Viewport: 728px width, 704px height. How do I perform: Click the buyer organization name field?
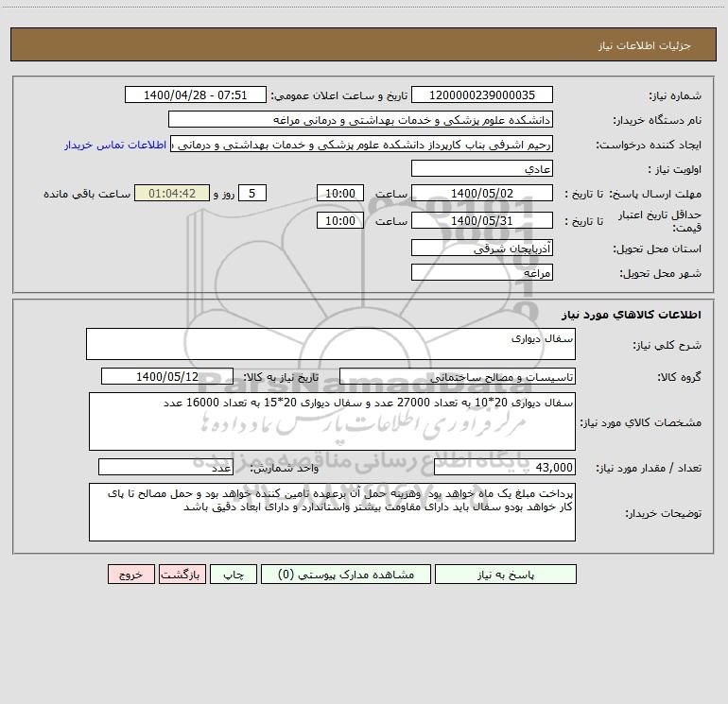pos(360,119)
